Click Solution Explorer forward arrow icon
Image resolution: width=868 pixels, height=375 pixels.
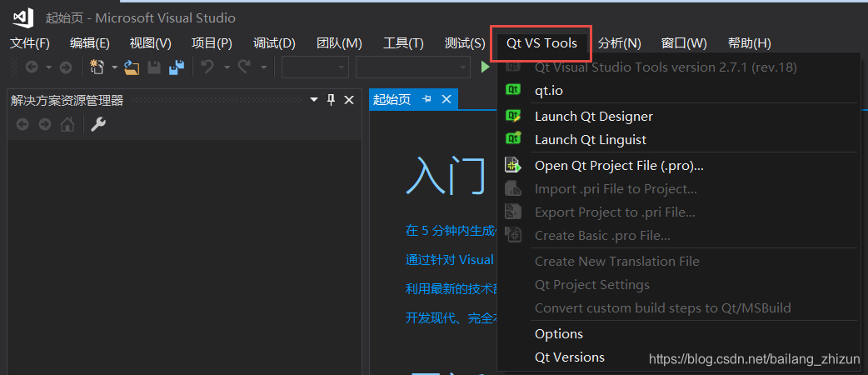(45, 125)
